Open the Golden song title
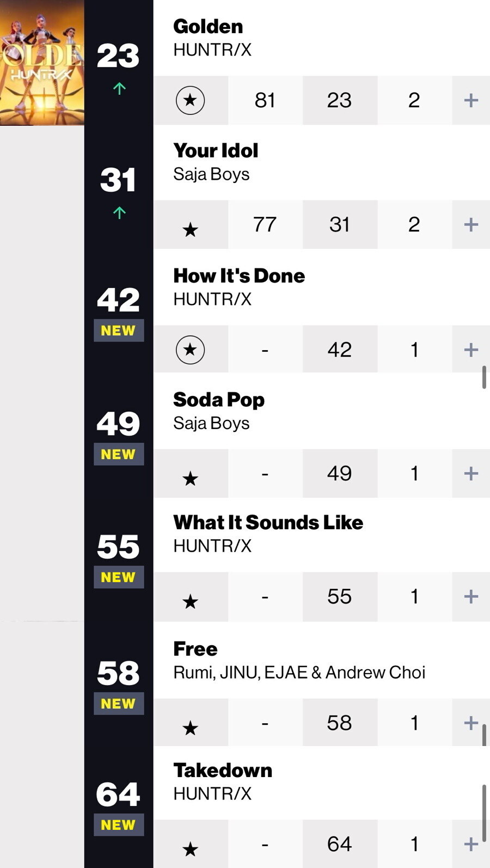490x868 pixels. 208,26
